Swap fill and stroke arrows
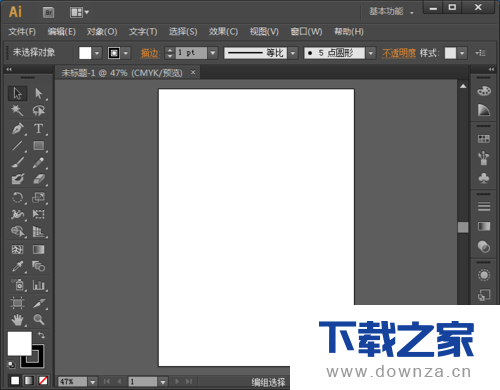The width and height of the screenshot is (500, 390). pyautogui.click(x=41, y=335)
